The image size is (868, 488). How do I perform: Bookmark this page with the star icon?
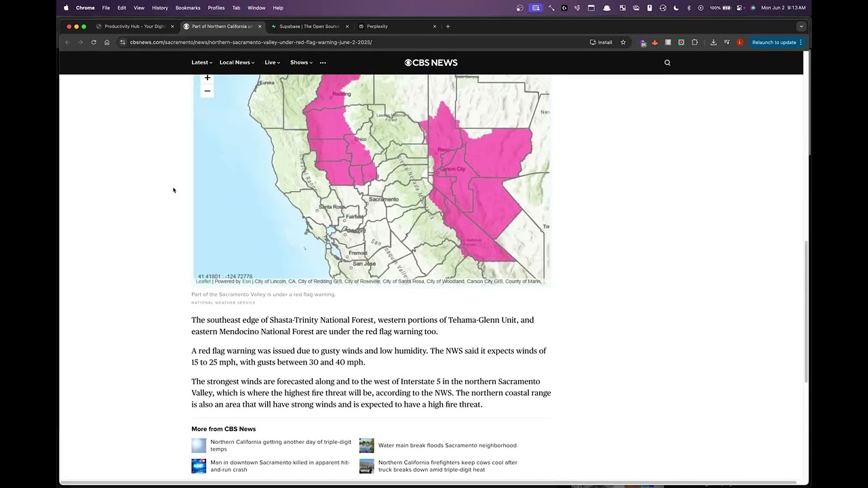623,42
